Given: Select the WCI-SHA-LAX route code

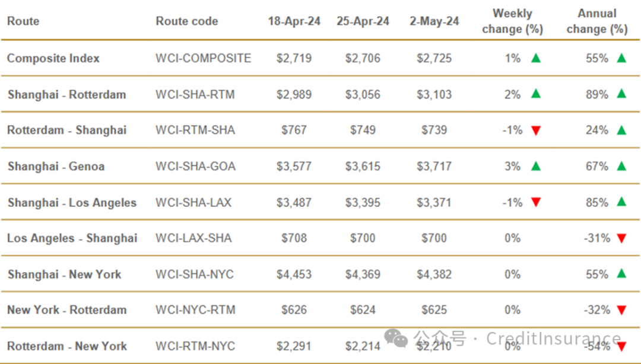Looking at the screenshot, I should tap(193, 203).
